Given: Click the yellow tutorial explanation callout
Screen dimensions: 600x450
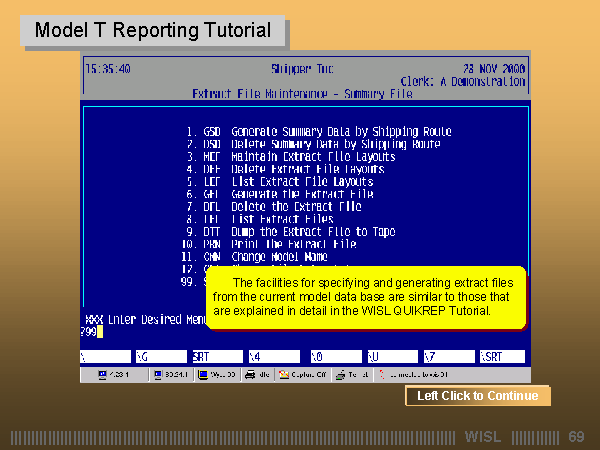Looking at the screenshot, I should coord(366,297).
